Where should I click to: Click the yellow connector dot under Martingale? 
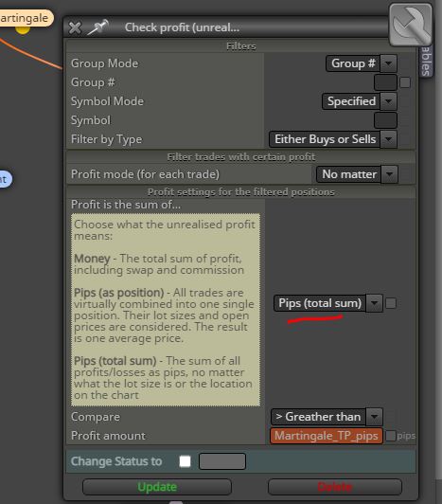23,29
